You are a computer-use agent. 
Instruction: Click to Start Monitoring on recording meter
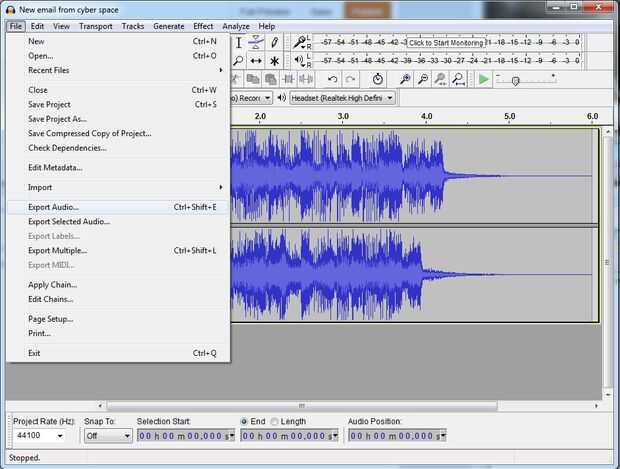tap(446, 43)
